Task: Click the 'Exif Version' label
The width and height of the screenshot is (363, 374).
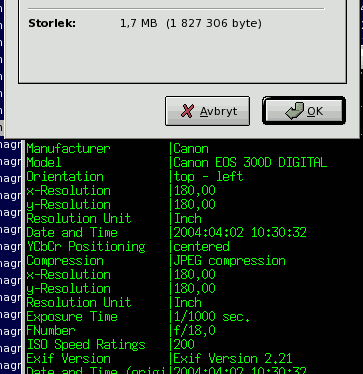Action: (x=68, y=359)
